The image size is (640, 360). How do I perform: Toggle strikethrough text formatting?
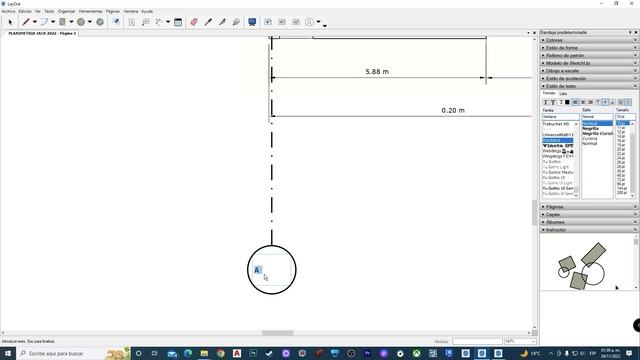(x=553, y=102)
